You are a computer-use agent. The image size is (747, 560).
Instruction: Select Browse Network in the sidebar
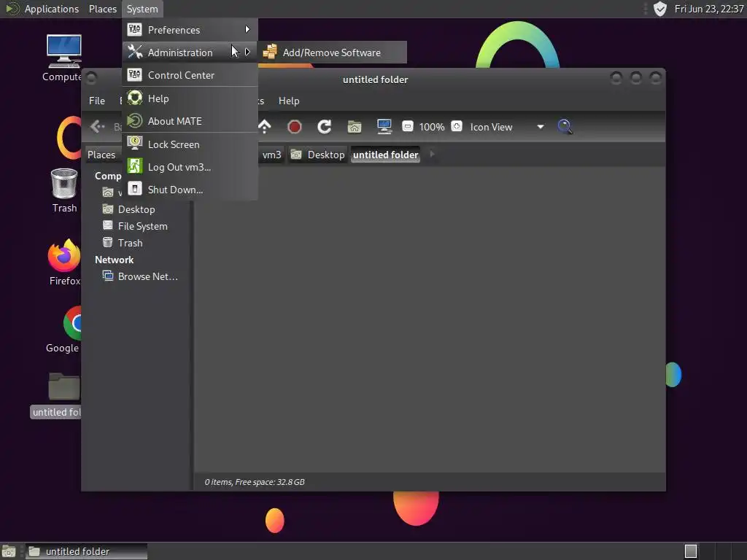point(147,276)
